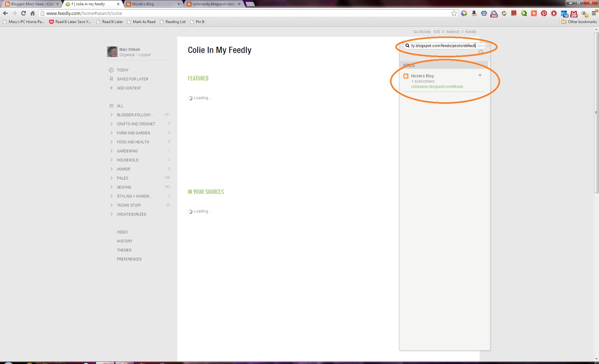Click the browser Back arrow

(x=5, y=13)
